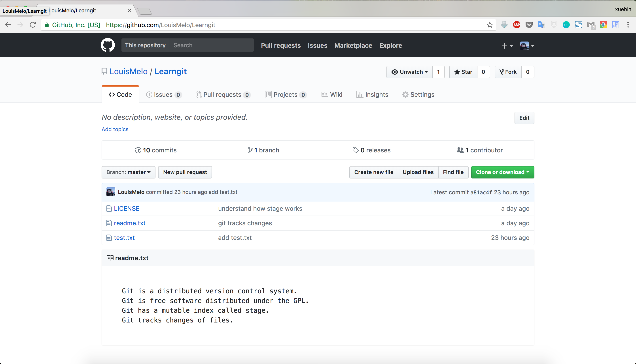Click the stargazers count 0
636x364 pixels.
click(483, 72)
